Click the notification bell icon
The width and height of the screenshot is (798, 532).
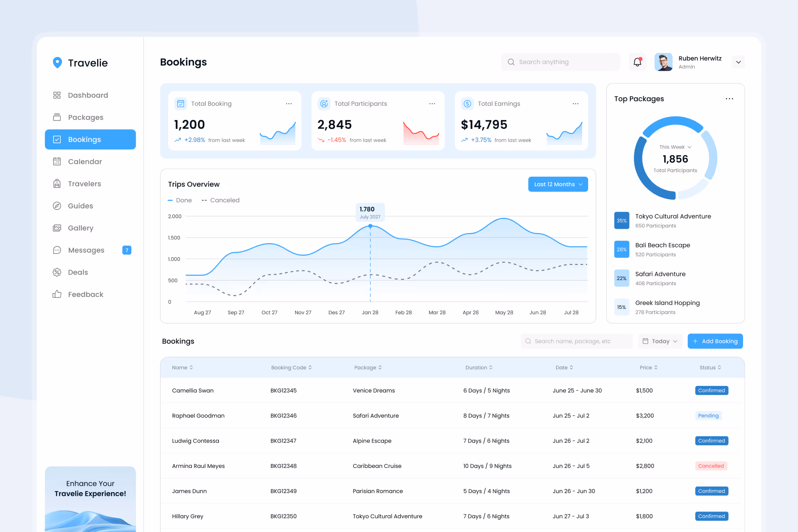tap(637, 62)
